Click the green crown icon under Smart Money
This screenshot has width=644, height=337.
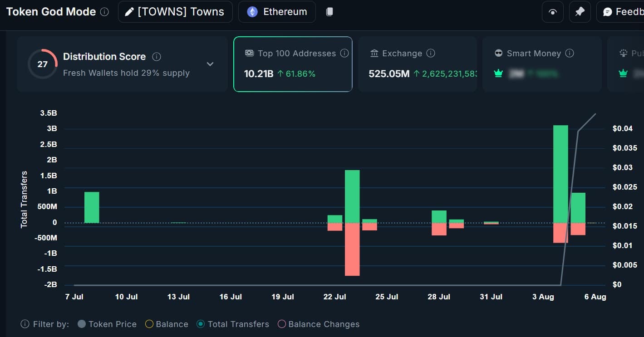(498, 73)
